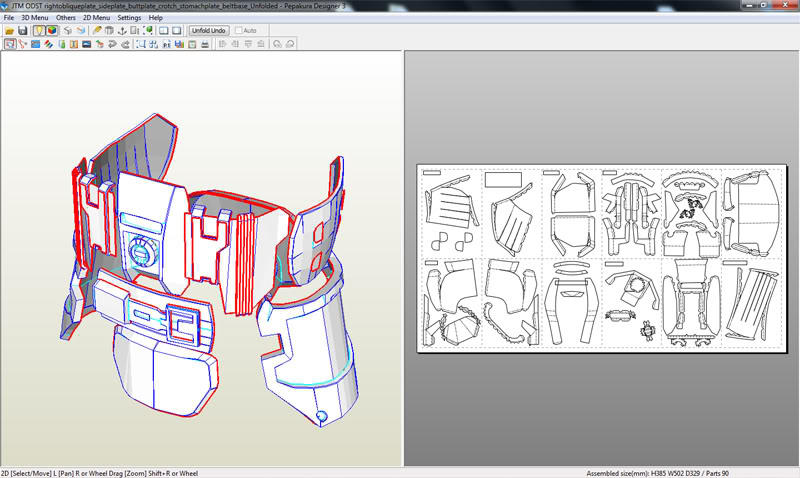Switch to split two-pane window layout
The width and height of the screenshot is (800, 478).
[x=164, y=31]
